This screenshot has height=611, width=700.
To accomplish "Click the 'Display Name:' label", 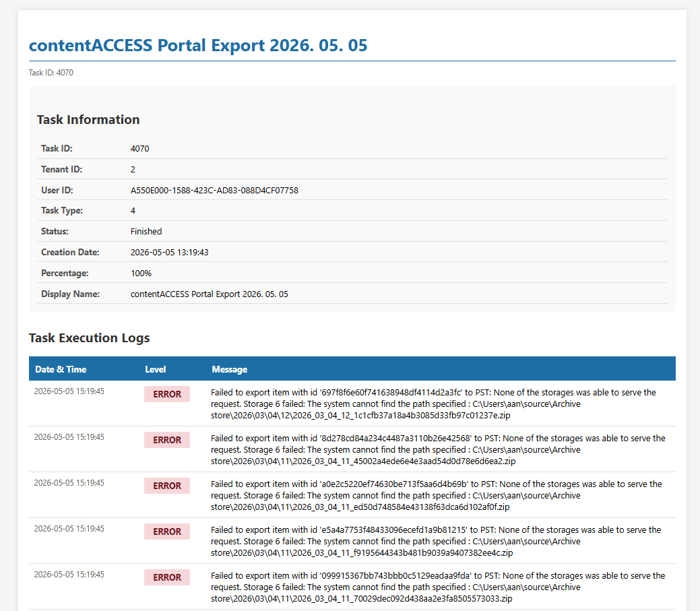I will (x=70, y=294).
